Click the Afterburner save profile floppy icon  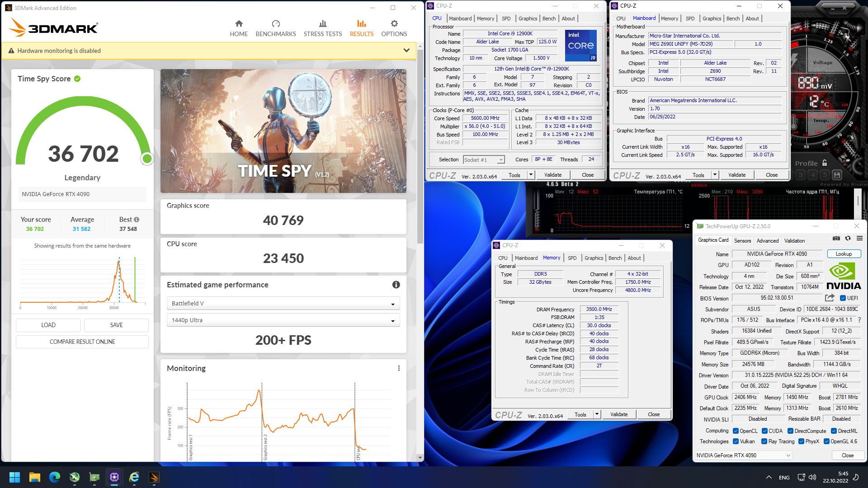837,175
